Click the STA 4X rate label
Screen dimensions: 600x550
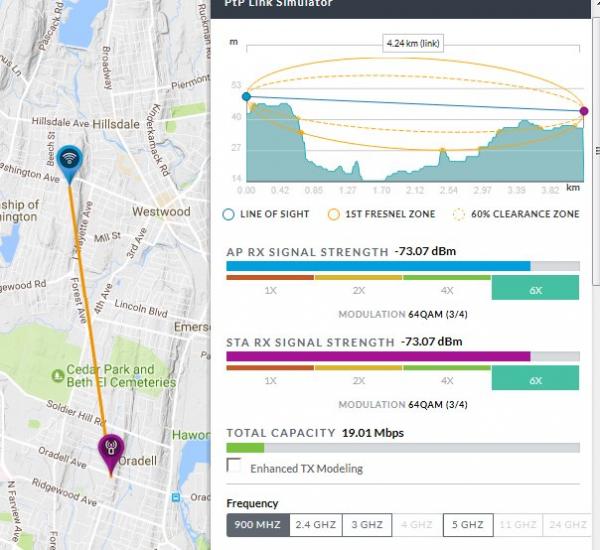pyautogui.click(x=447, y=381)
